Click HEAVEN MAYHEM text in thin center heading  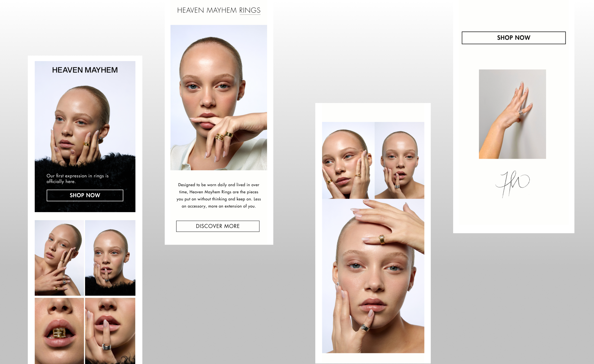click(x=207, y=10)
